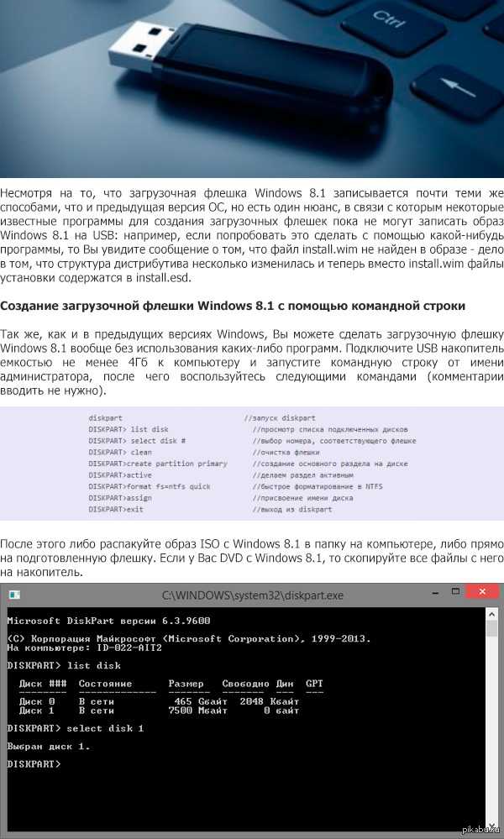Viewport: 504px width, 839px height.
Task: Maximize the diskpart.exe window
Action: point(455,591)
